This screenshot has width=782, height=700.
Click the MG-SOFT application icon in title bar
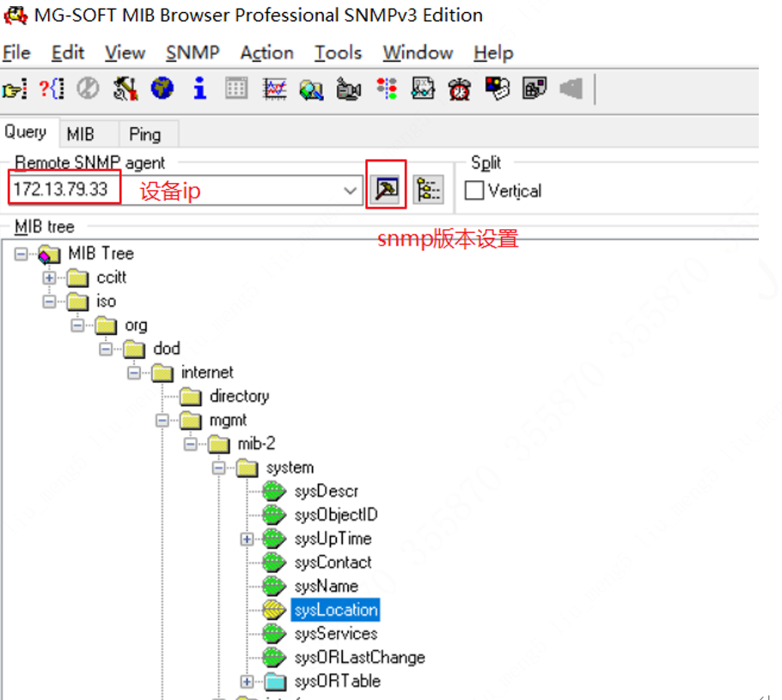coord(15,15)
